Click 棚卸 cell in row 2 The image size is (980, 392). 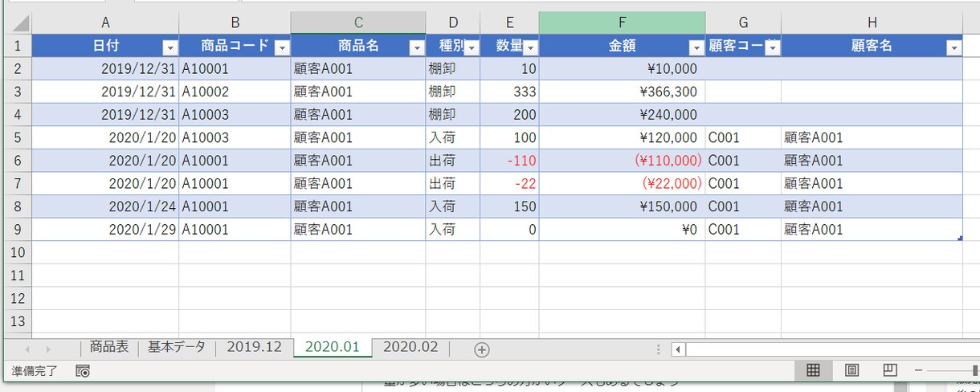point(453,69)
